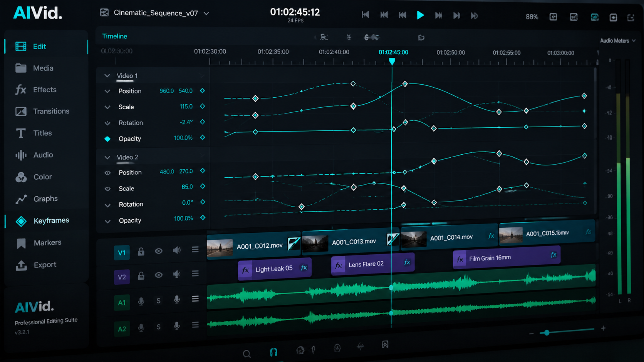Arm the first microphone icon on A1

(141, 301)
